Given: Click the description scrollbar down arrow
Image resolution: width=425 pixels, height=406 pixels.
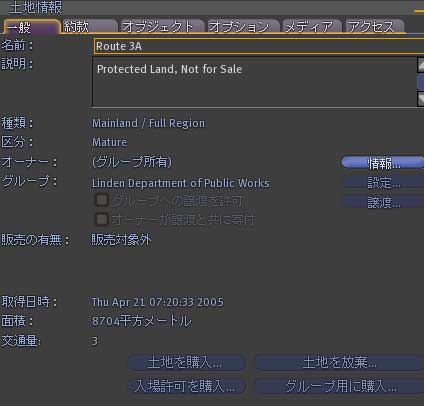Looking at the screenshot, I should 421,99.
